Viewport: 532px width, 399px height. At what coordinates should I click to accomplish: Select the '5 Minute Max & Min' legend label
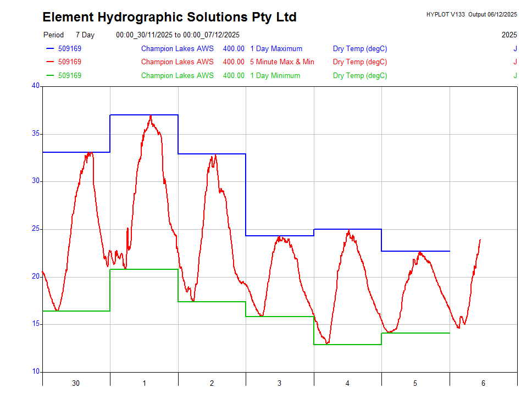[x=282, y=62]
